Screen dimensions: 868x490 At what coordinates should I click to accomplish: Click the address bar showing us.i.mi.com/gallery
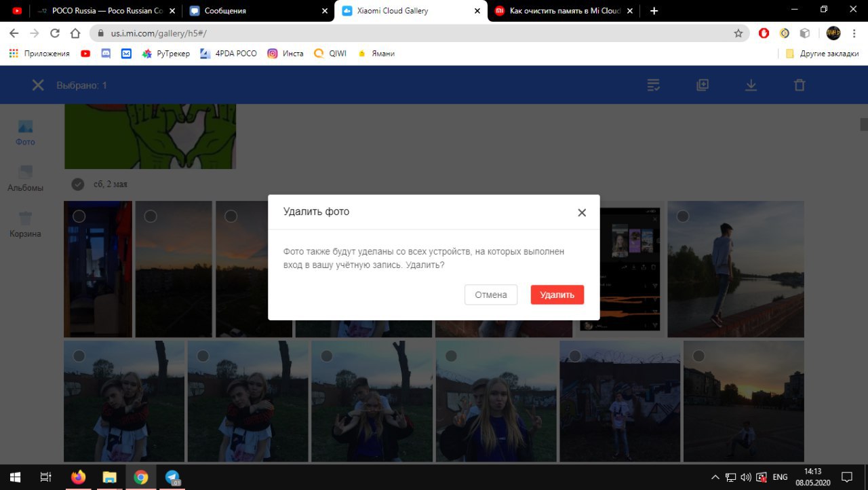418,33
